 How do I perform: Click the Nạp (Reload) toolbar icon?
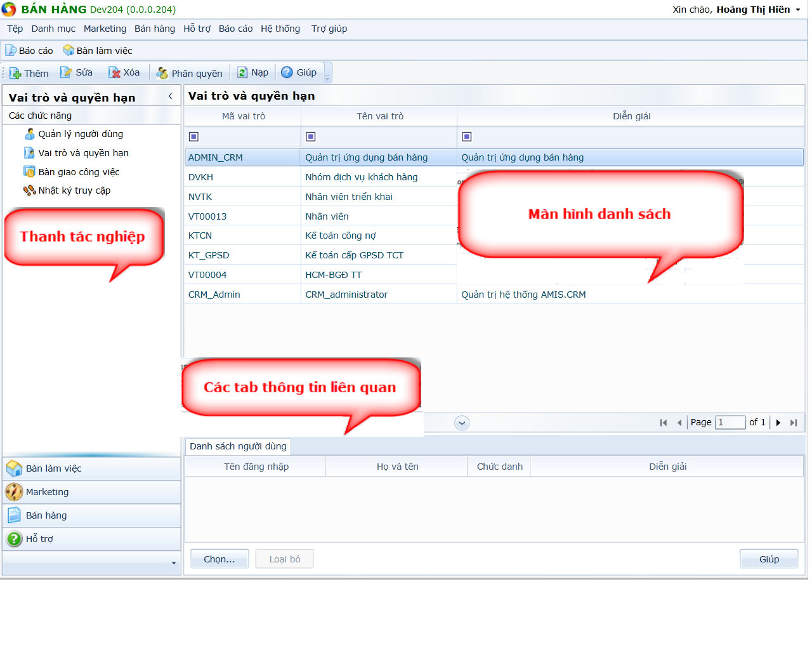(242, 73)
